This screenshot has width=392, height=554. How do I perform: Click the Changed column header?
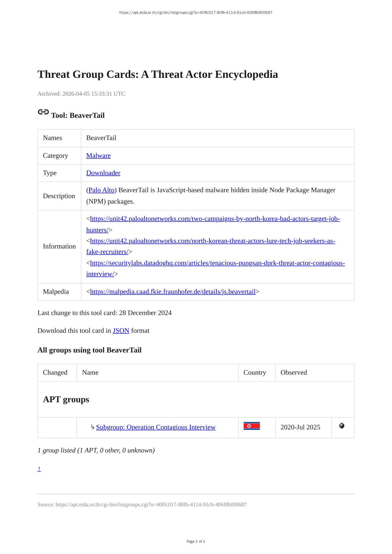55,372
